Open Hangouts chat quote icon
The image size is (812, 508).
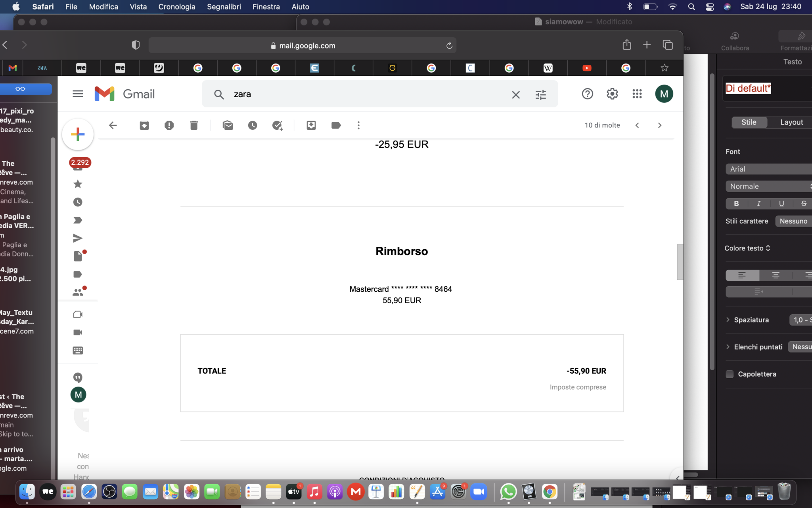tap(78, 377)
